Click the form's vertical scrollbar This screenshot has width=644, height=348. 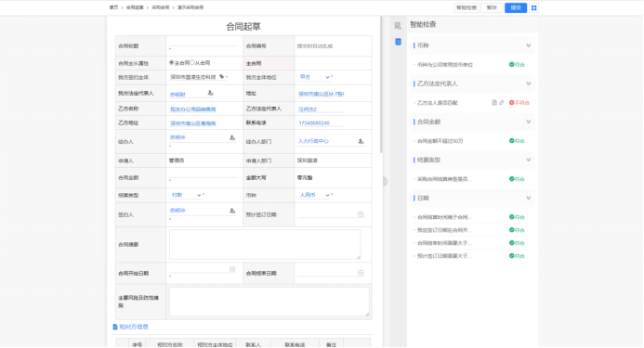[x=381, y=84]
